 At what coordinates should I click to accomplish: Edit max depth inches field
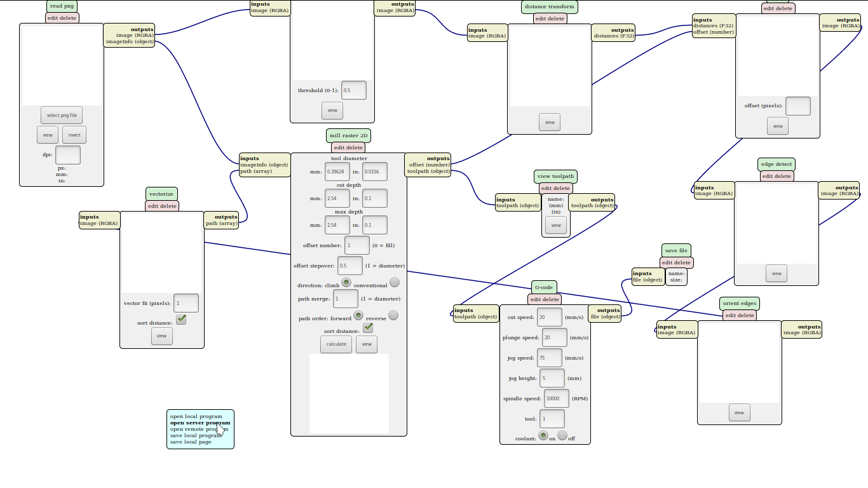click(375, 225)
